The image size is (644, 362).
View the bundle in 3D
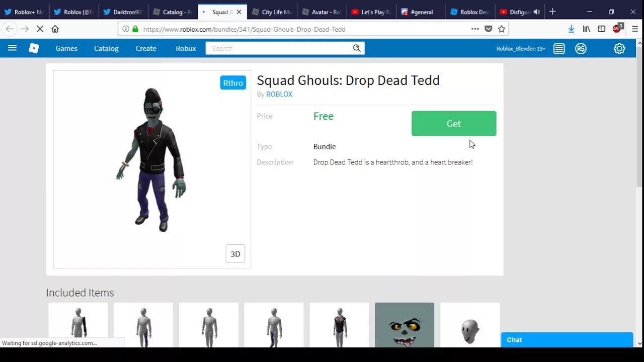pyautogui.click(x=235, y=254)
